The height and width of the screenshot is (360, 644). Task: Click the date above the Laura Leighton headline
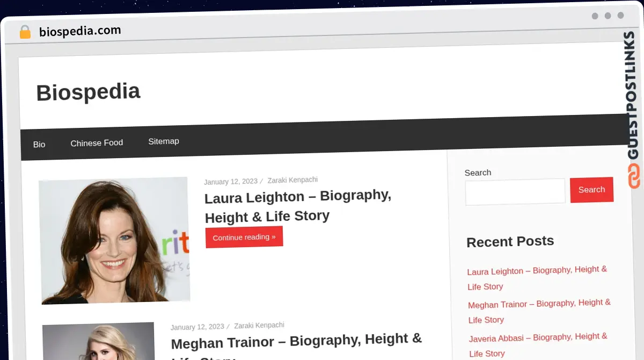(230, 182)
